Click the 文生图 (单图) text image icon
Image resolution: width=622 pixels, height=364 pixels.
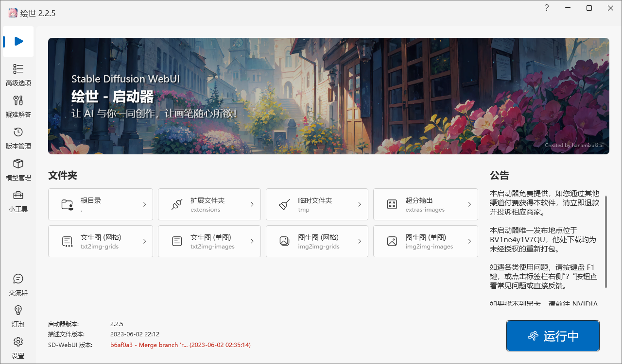tap(177, 241)
